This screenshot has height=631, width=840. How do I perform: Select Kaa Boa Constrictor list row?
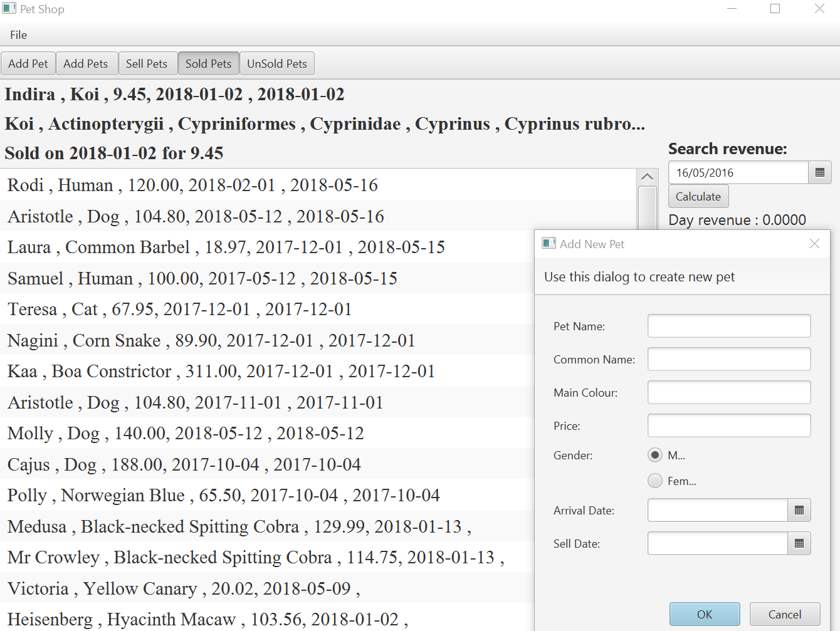pos(221,372)
